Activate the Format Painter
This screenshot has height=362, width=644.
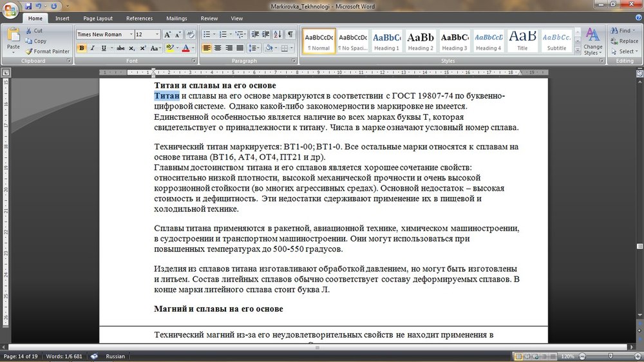pyautogui.click(x=47, y=52)
